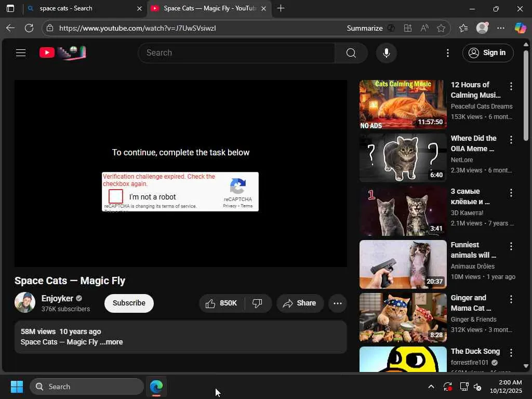Open options menu for "Funniest animals" video

pos(511,246)
